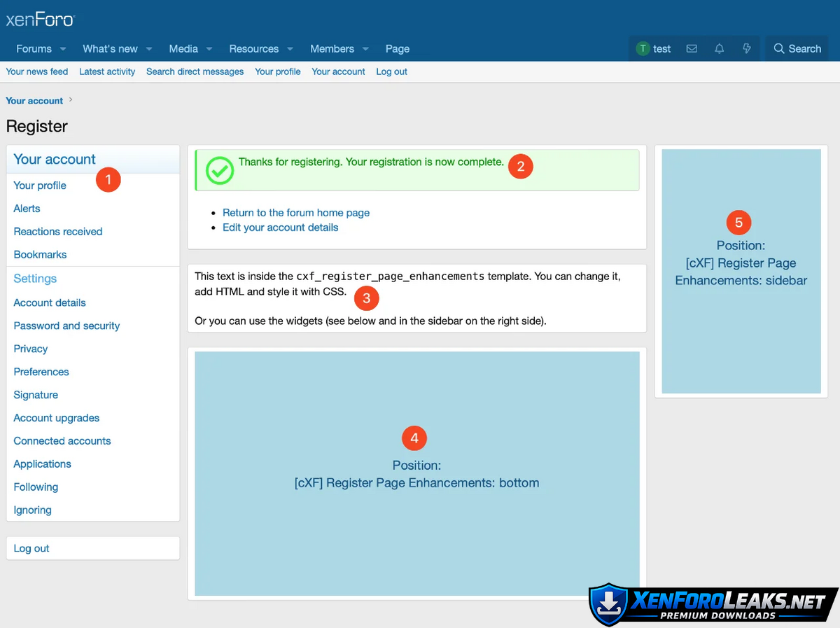Select Latest activity in sub-navigation
Image resolution: width=840 pixels, height=628 pixels.
pos(107,71)
